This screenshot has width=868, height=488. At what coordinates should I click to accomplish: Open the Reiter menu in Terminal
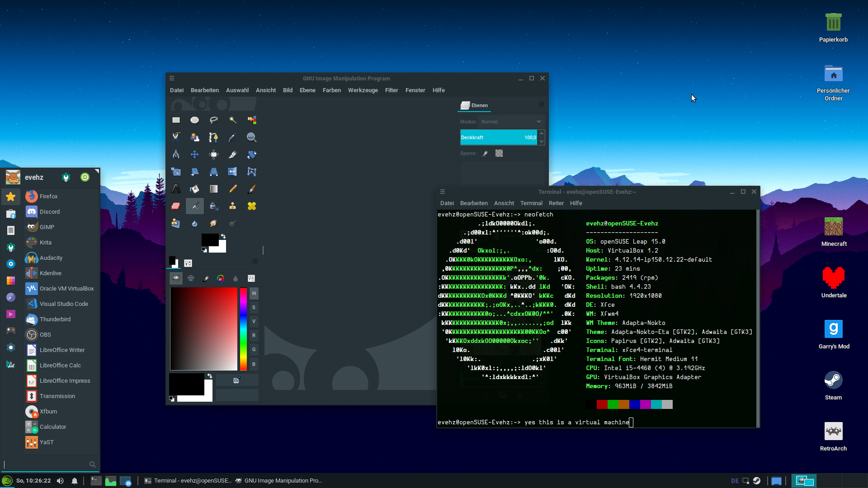click(x=556, y=203)
